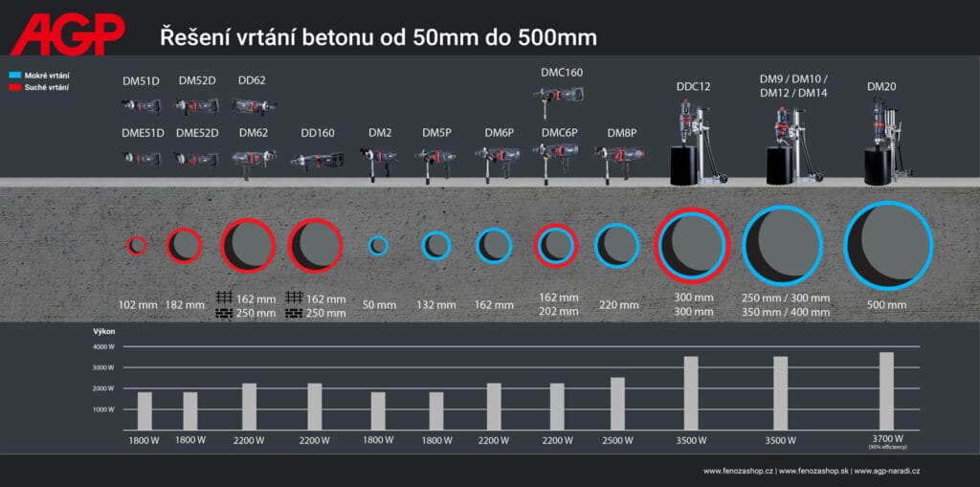Click the 'DDC12' model label

tap(693, 87)
